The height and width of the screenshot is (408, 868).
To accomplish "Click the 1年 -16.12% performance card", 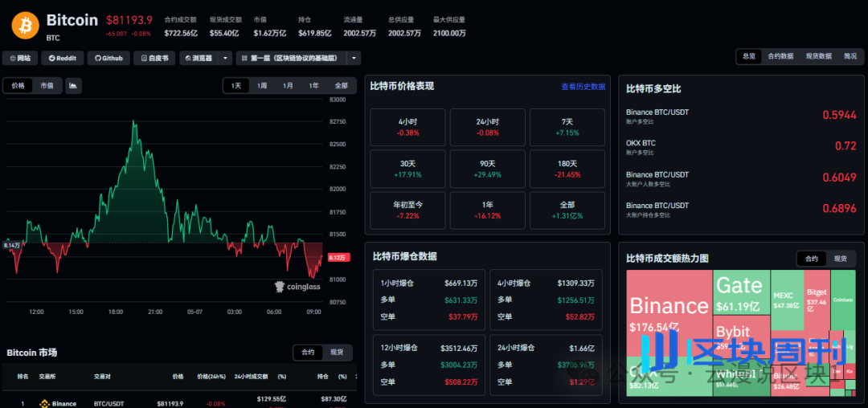I will pos(487,210).
